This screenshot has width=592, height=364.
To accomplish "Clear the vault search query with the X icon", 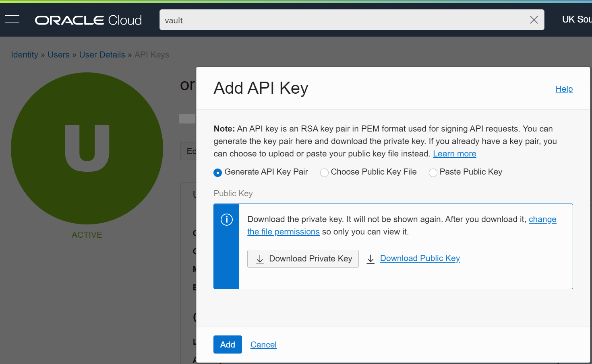I will [534, 19].
